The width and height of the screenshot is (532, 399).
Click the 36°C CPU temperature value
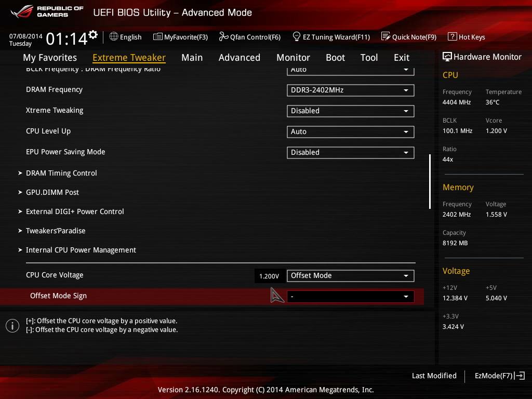[x=493, y=102]
